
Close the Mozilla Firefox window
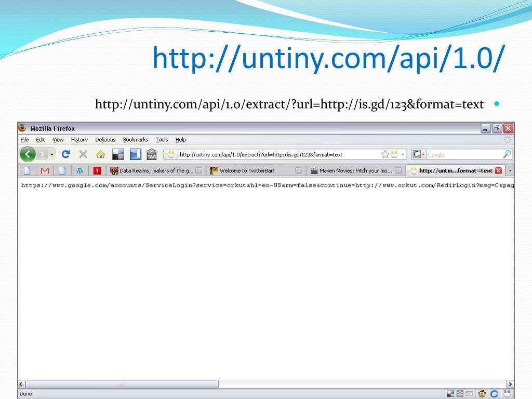pos(508,128)
